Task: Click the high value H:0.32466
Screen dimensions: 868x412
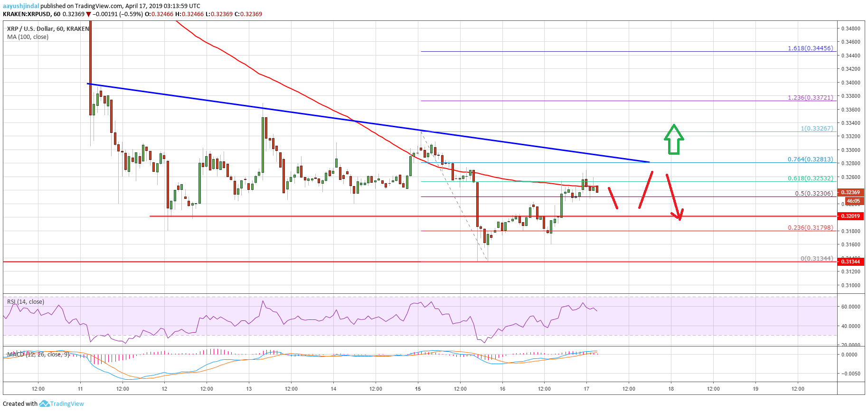Action: (189, 14)
